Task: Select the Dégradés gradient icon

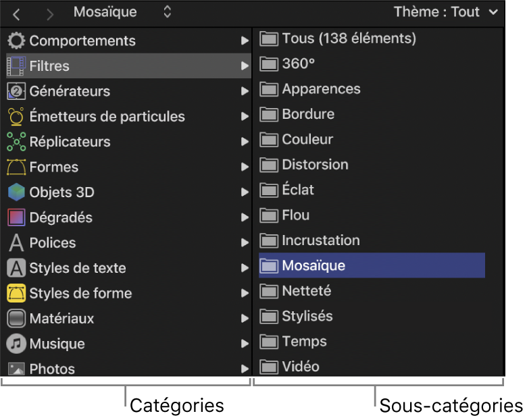Action: (16, 217)
